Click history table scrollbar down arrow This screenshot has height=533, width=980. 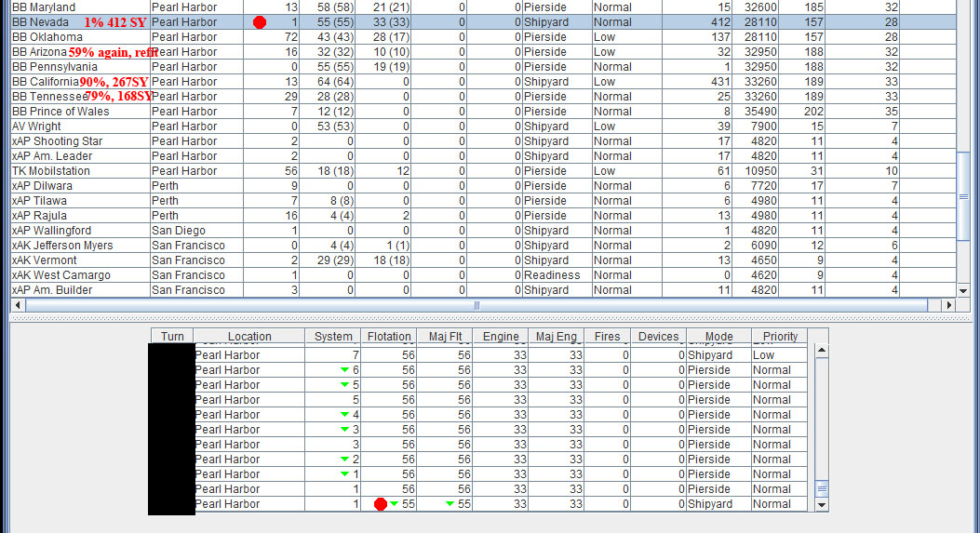point(822,505)
